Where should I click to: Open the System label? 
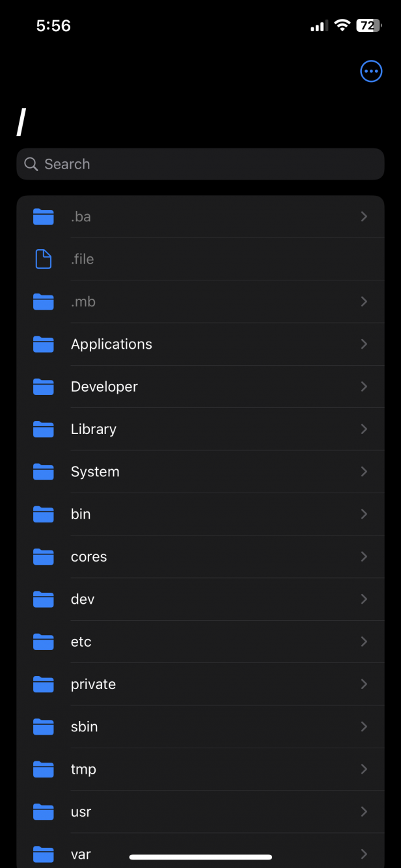click(95, 472)
